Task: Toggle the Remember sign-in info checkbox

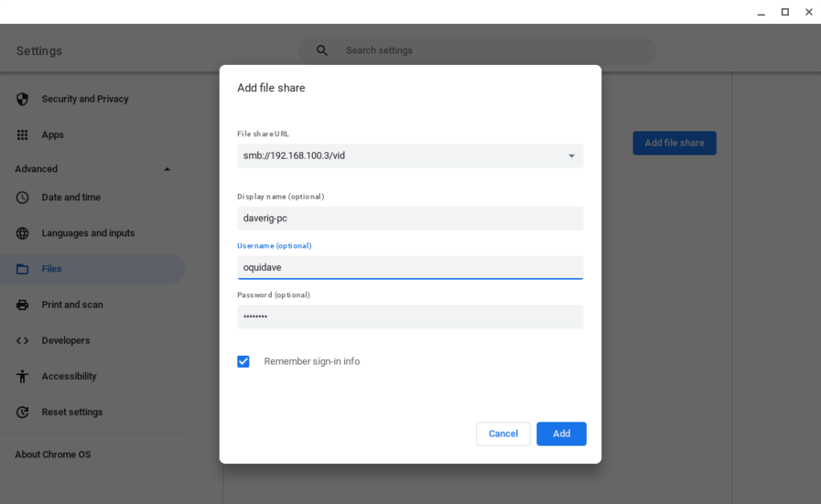Action: point(244,361)
